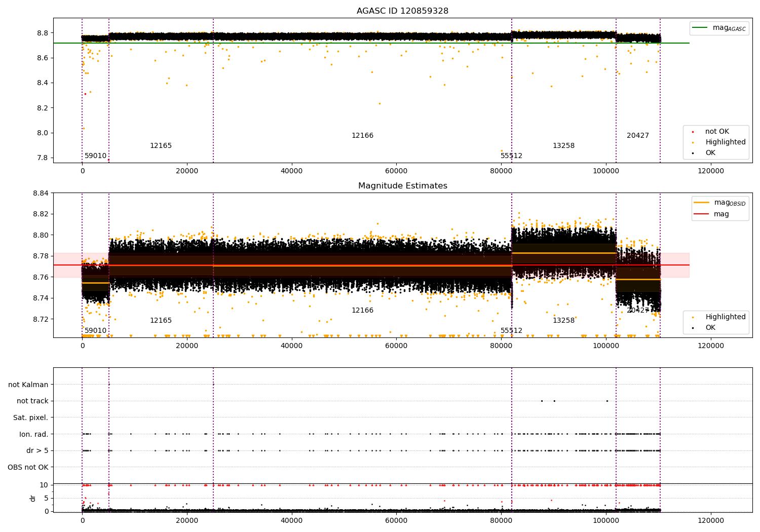Click the 'Magnitude Estimates' subplot title
Screen dimensions: 760x532
coord(402,186)
